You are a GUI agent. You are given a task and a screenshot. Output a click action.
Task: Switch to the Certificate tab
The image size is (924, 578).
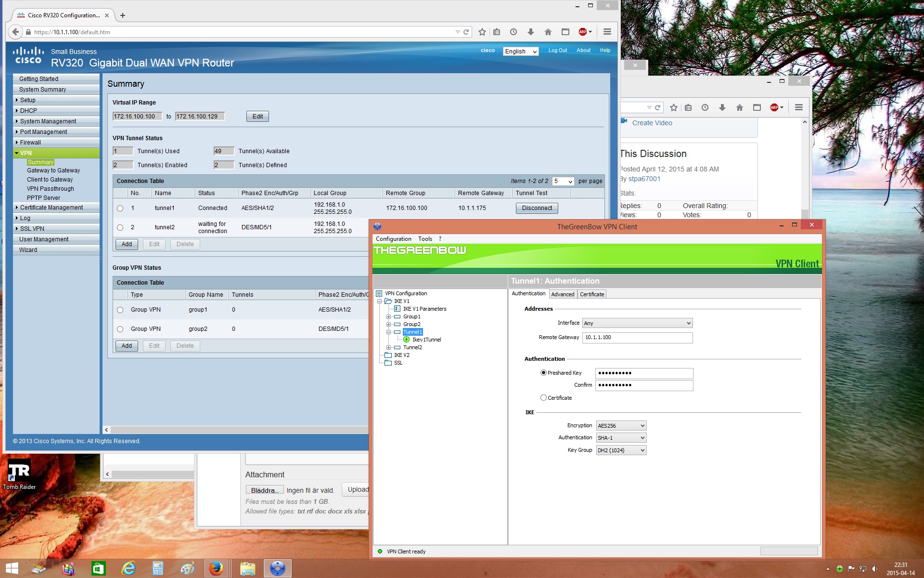592,294
